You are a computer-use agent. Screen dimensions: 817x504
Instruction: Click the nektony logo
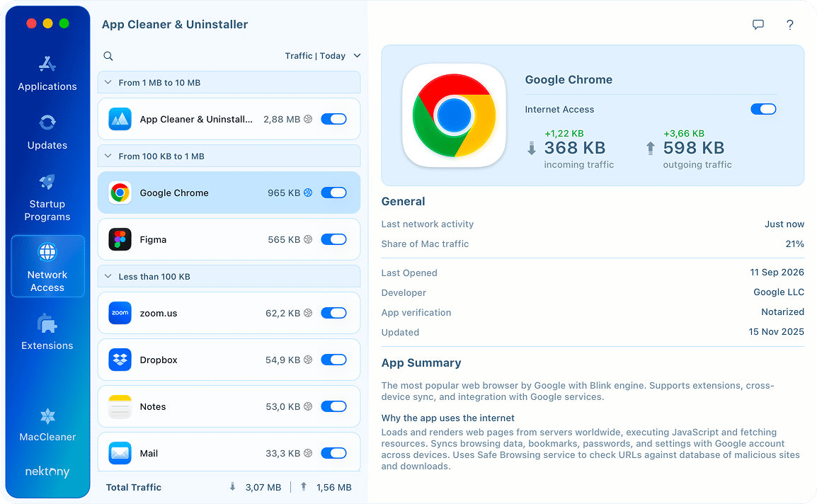tap(47, 471)
